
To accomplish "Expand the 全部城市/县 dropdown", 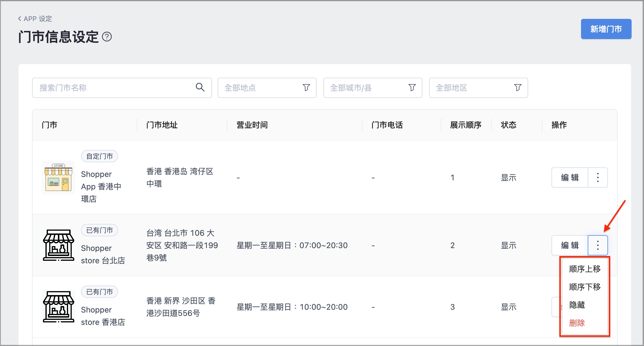I will [373, 88].
